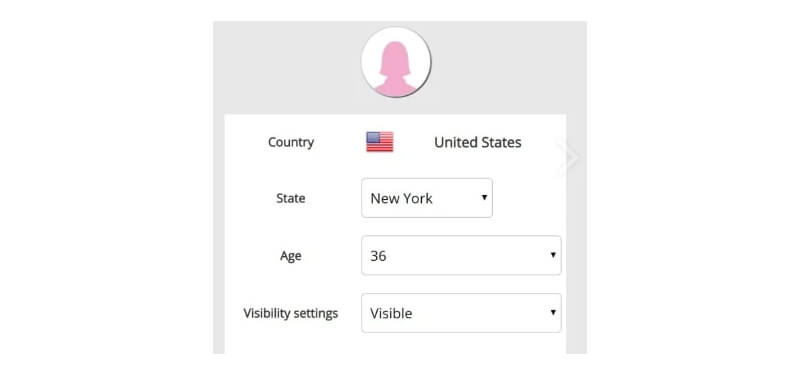
Task: Click the Visibility settings dropdown's arrow
Action: click(553, 312)
